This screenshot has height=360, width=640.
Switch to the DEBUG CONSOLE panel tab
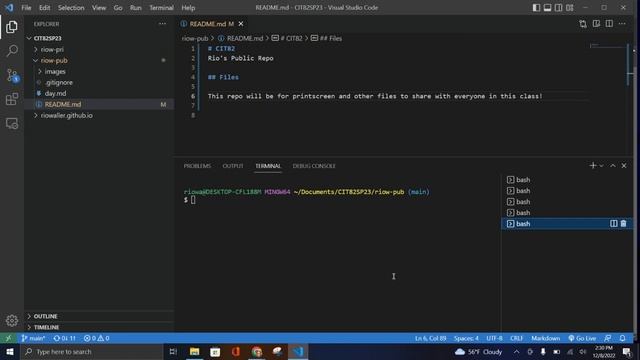click(x=314, y=166)
